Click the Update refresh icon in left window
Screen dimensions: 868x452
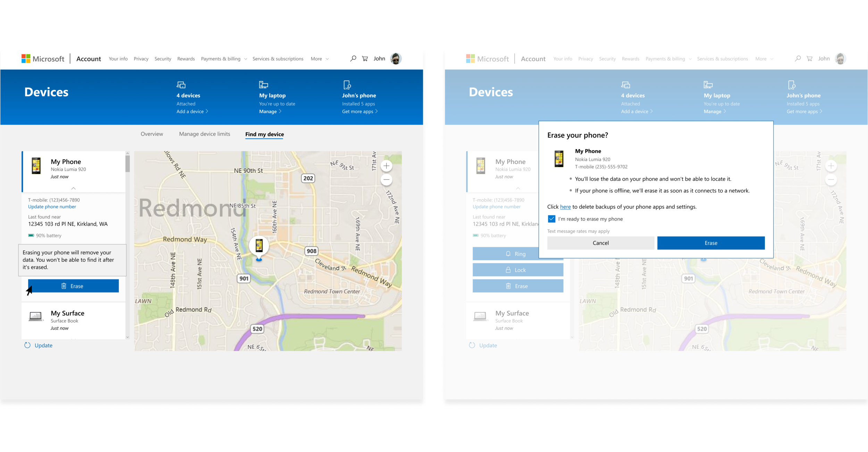27,345
